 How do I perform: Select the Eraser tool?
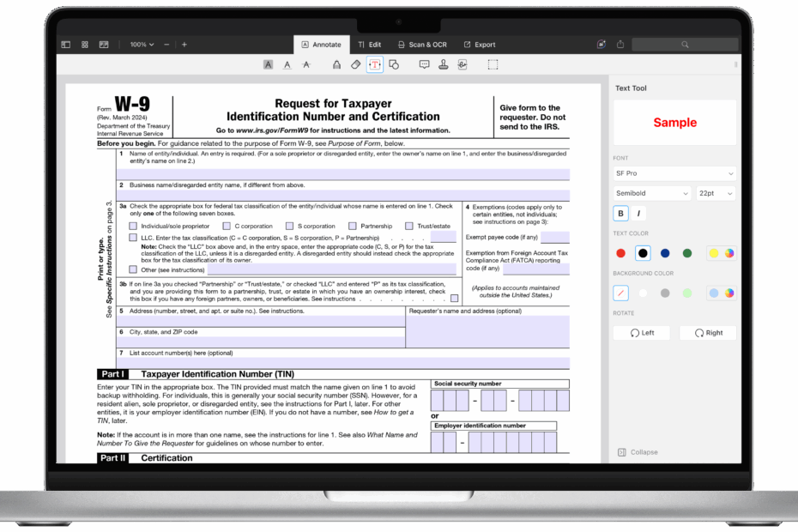pos(355,64)
